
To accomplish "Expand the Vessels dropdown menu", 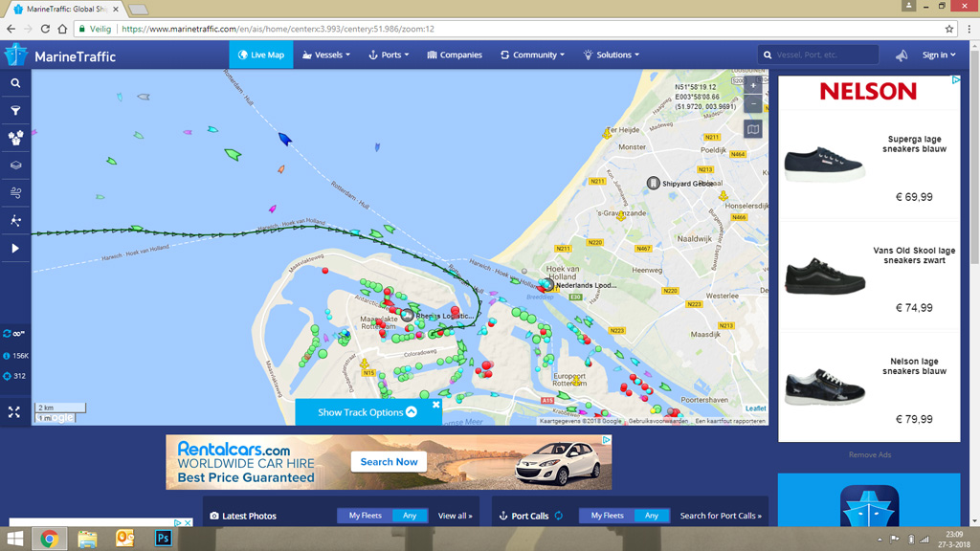I will [326, 55].
